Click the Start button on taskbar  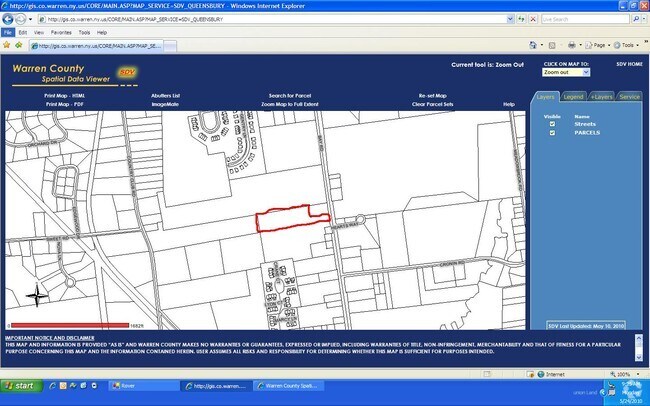pyautogui.click(x=19, y=385)
